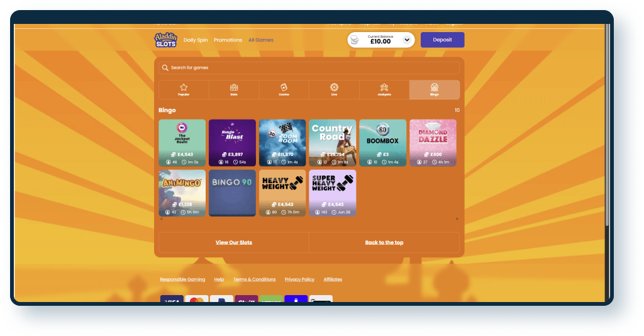The width and height of the screenshot is (644, 336).
Task: Click the 5h 0m timer on Animingo
Action: coord(193,213)
